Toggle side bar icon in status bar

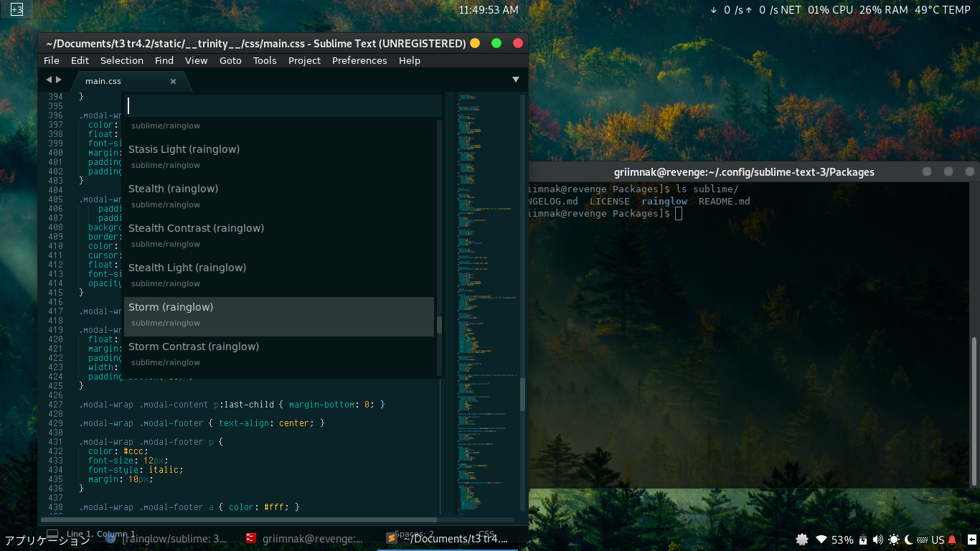[52, 534]
